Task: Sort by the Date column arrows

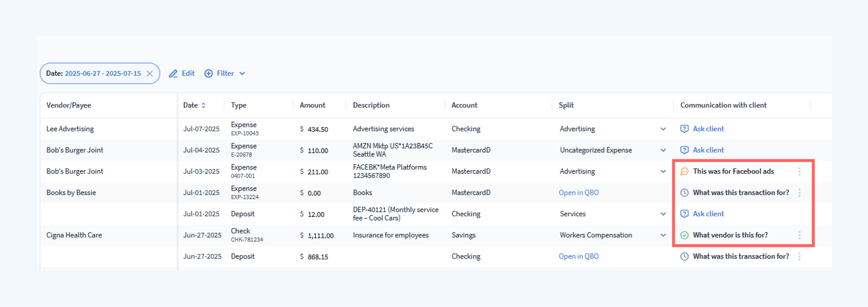Action: point(204,105)
